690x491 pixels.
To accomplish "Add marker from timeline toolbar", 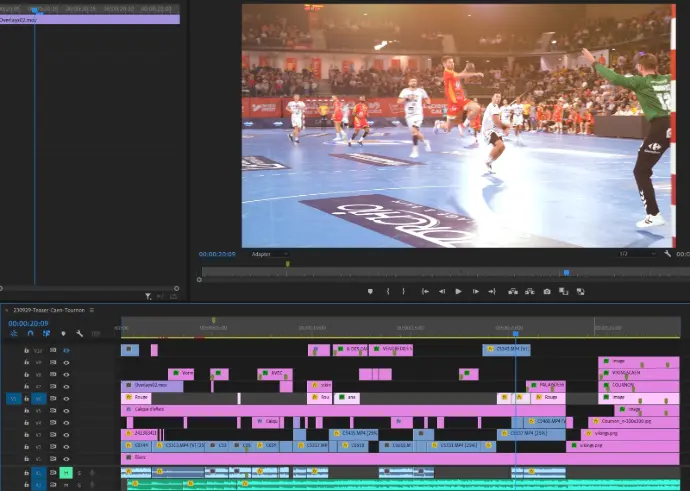I will pyautogui.click(x=63, y=333).
